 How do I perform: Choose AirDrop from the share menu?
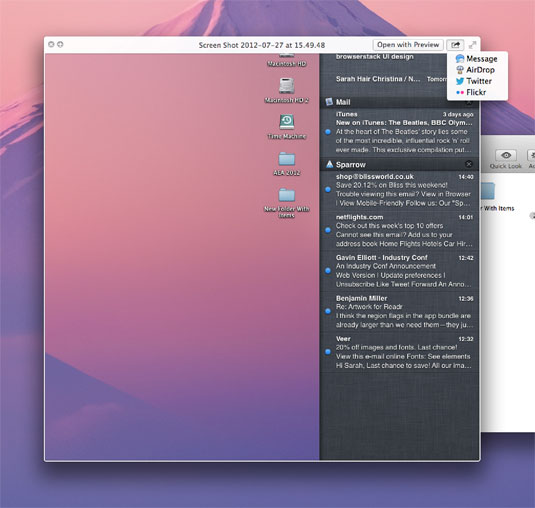pos(477,70)
